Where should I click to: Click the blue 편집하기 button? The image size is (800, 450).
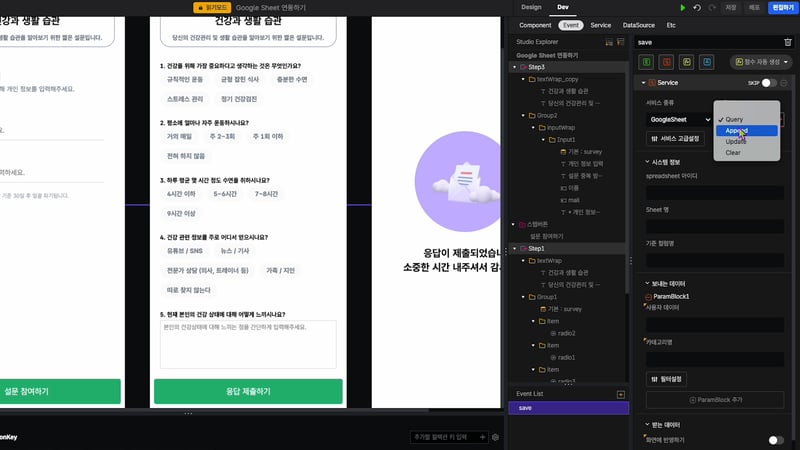coord(783,8)
